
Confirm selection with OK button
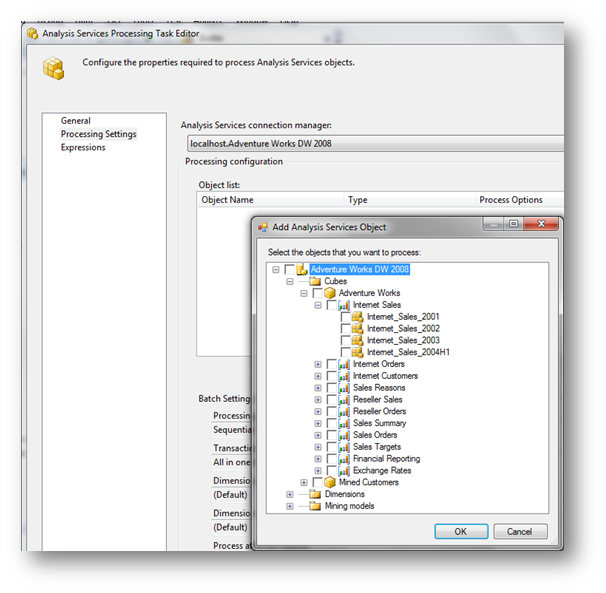(461, 532)
